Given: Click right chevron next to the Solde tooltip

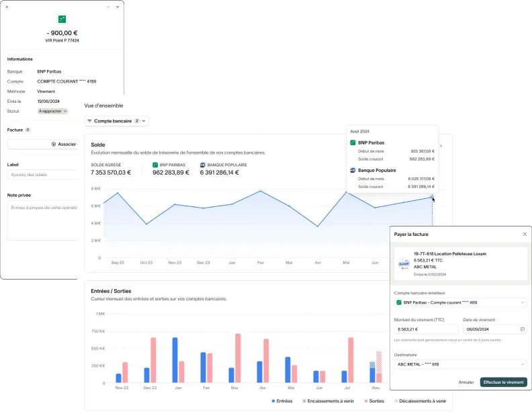Looking at the screenshot, I should 441,146.
